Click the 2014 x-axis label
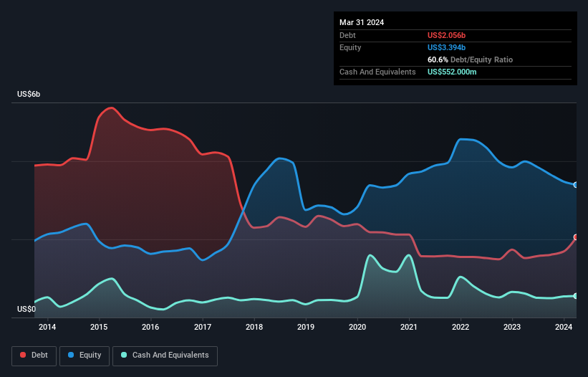The height and width of the screenshot is (377, 588). click(47, 327)
